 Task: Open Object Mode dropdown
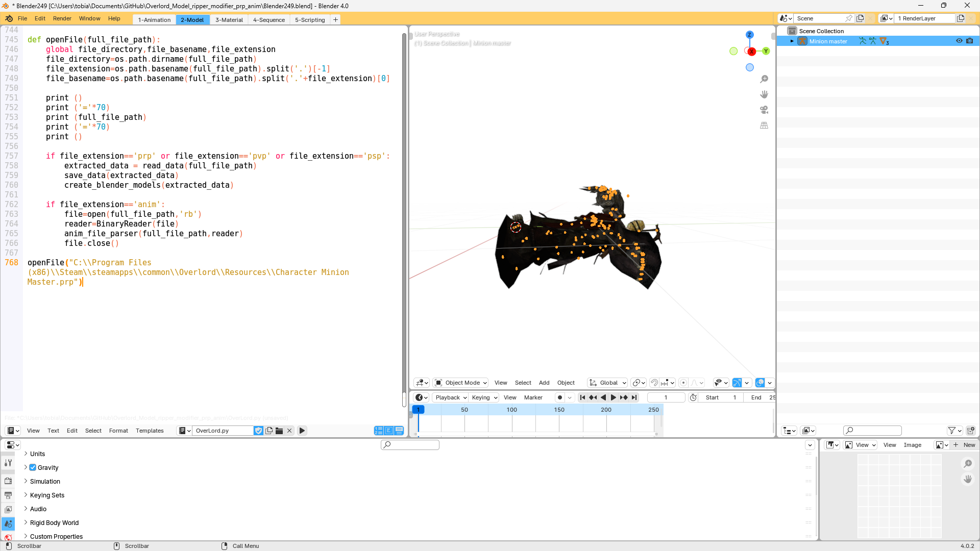[461, 383]
